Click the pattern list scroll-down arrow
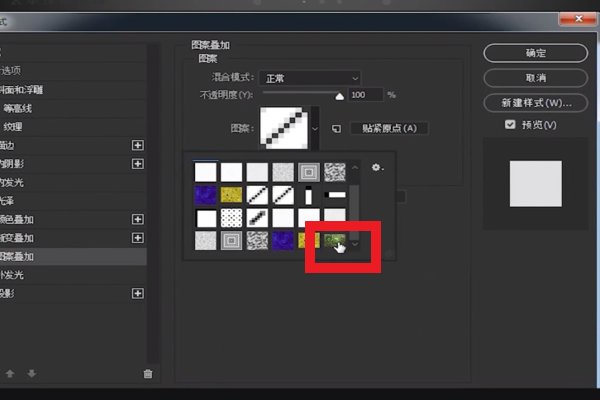Image resolution: width=600 pixels, height=400 pixels. [355, 243]
